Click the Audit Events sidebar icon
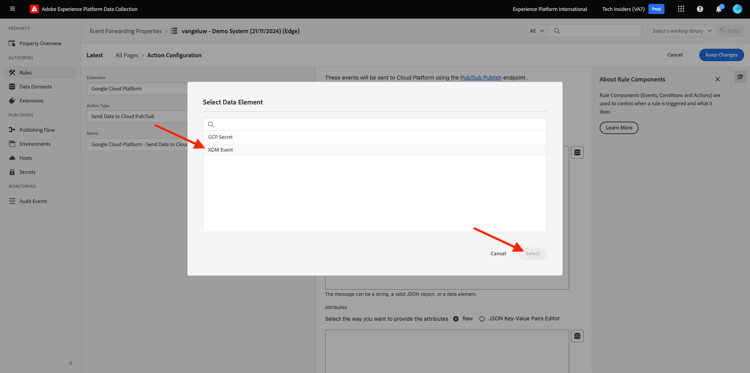Image resolution: width=750 pixels, height=373 pixels. (x=12, y=201)
